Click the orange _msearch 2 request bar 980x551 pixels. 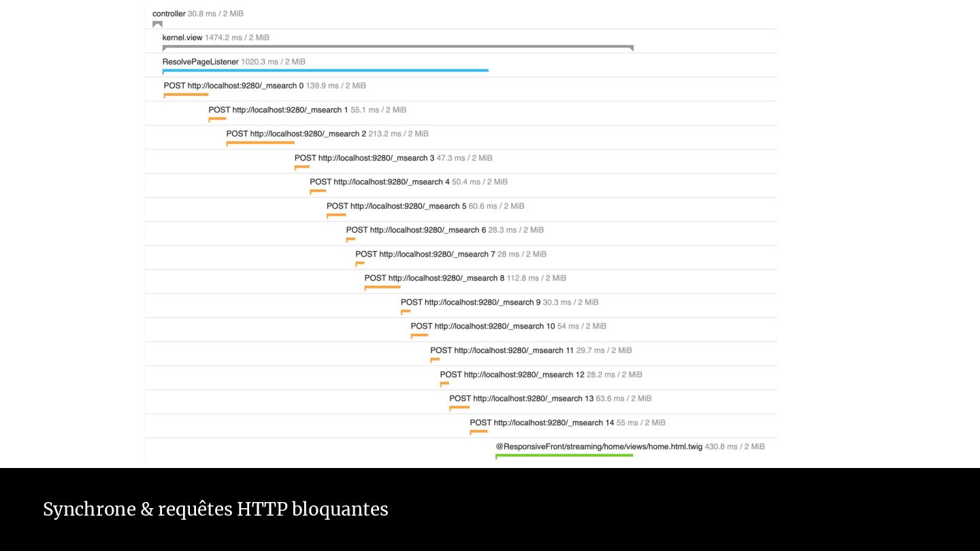click(260, 142)
